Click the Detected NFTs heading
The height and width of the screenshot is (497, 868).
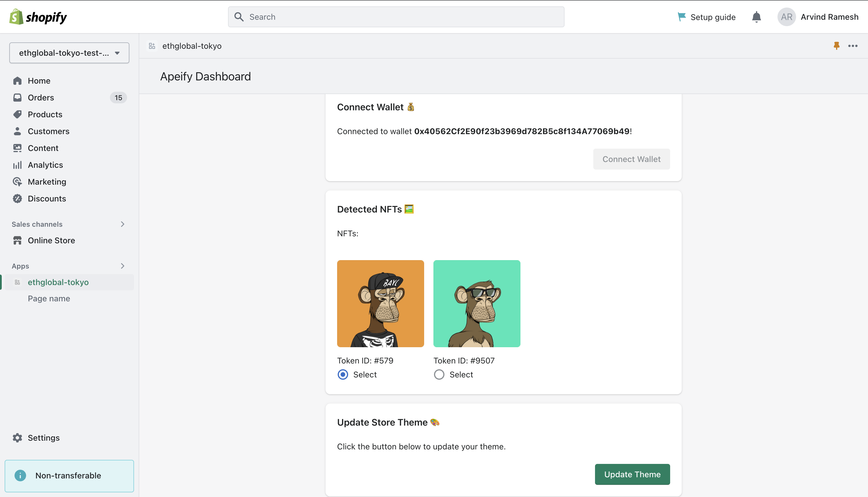(x=375, y=209)
